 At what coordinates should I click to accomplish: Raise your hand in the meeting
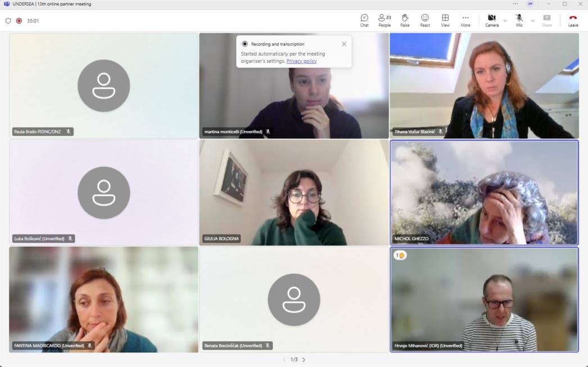(x=405, y=20)
